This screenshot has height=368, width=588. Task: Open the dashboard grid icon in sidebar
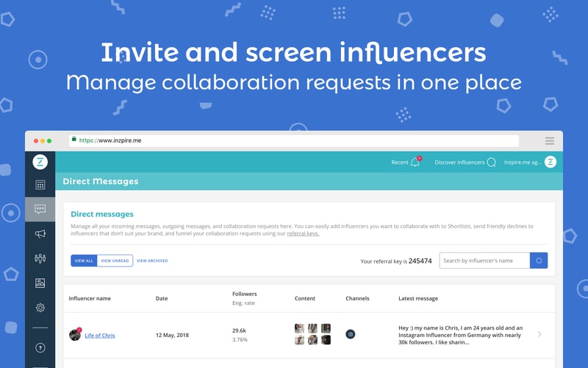click(40, 185)
